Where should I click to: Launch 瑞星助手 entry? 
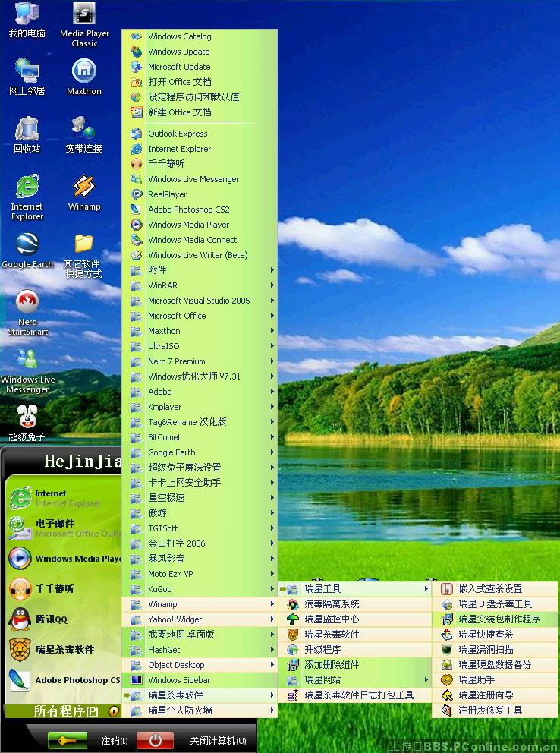click(495, 680)
